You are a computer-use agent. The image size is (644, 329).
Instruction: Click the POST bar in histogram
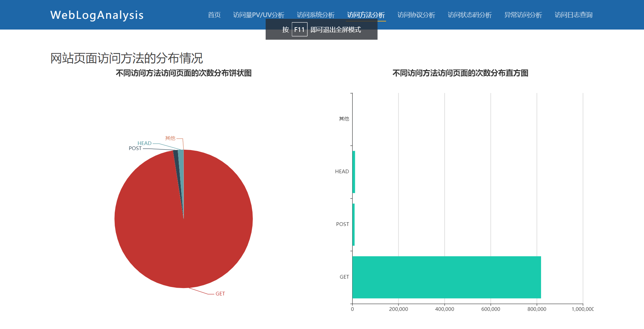pos(354,225)
